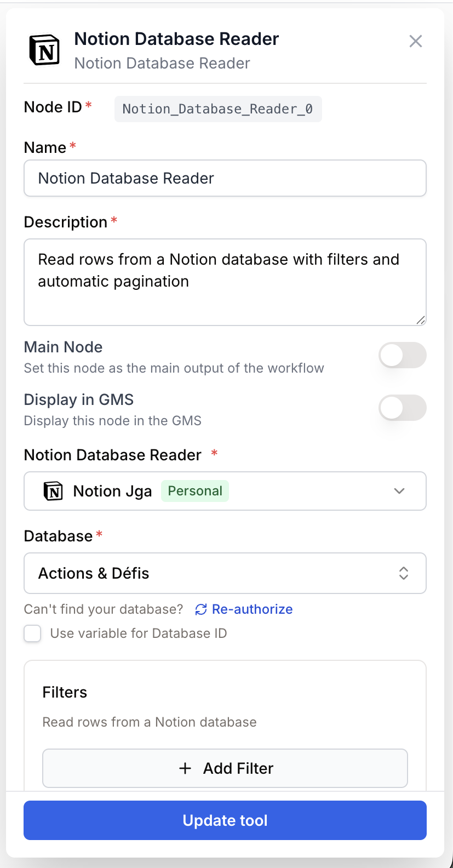
Task: Click the Filters section heading
Action: click(65, 692)
